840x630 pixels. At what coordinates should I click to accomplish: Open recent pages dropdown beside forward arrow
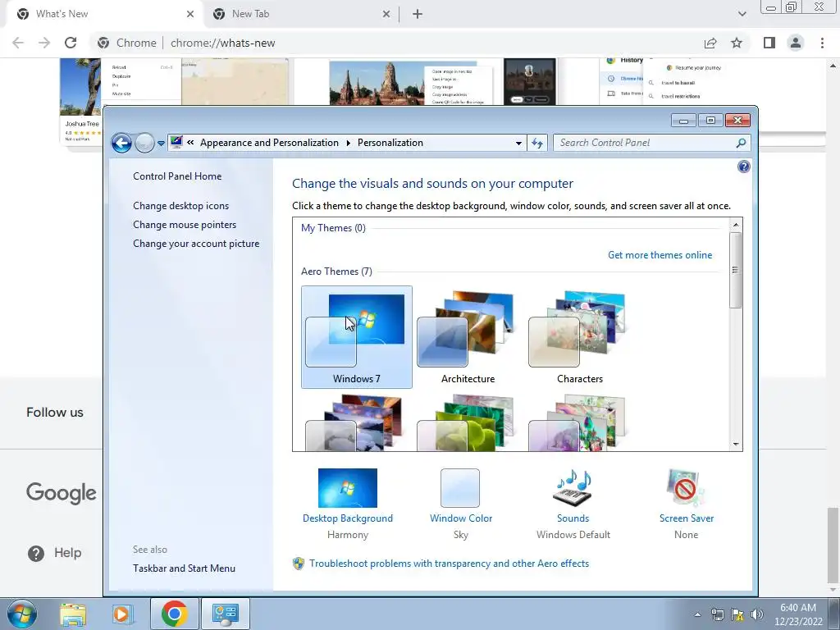coord(161,144)
